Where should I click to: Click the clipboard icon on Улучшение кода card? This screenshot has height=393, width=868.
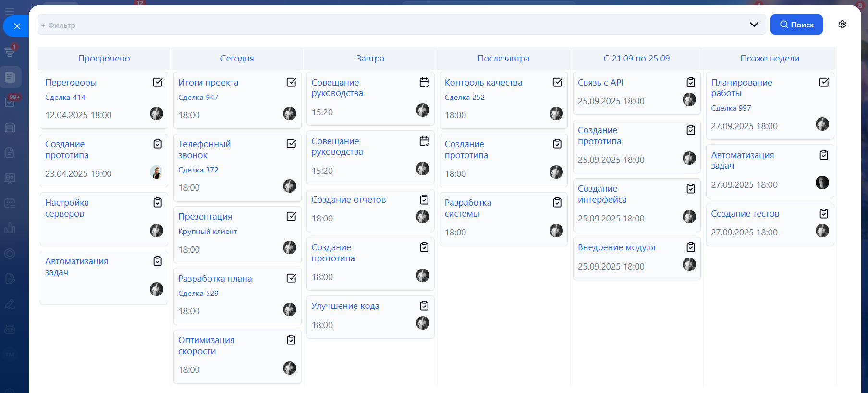[424, 306]
